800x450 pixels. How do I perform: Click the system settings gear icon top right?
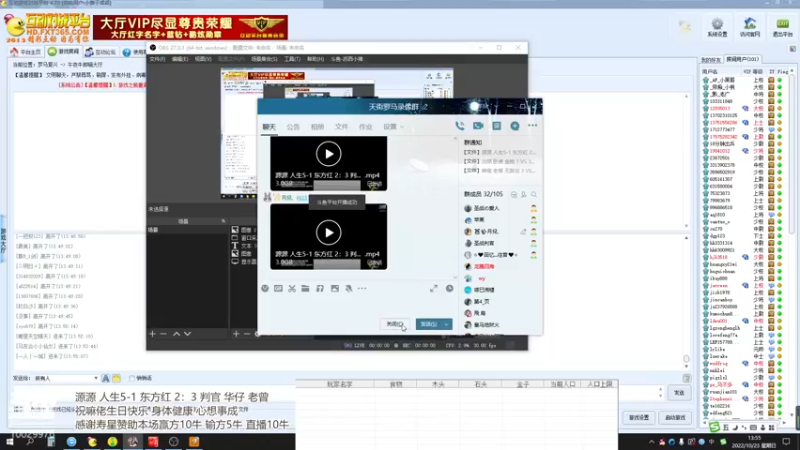click(717, 27)
